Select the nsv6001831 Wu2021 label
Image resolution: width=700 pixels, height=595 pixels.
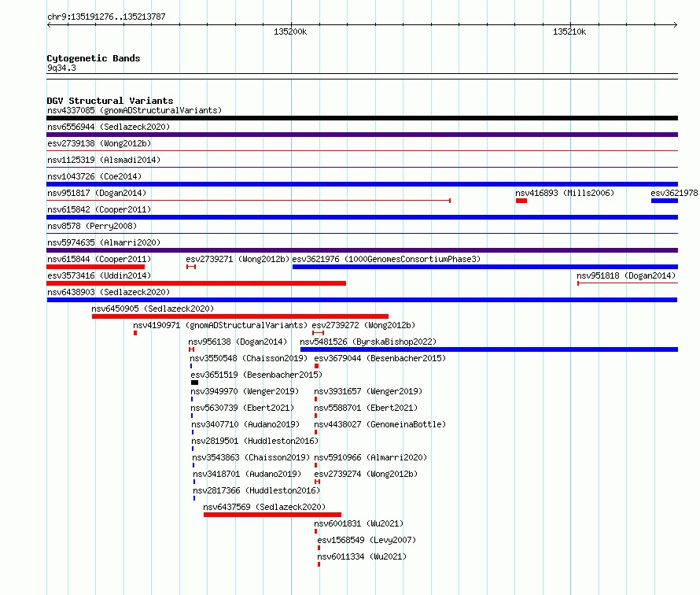[359, 523]
